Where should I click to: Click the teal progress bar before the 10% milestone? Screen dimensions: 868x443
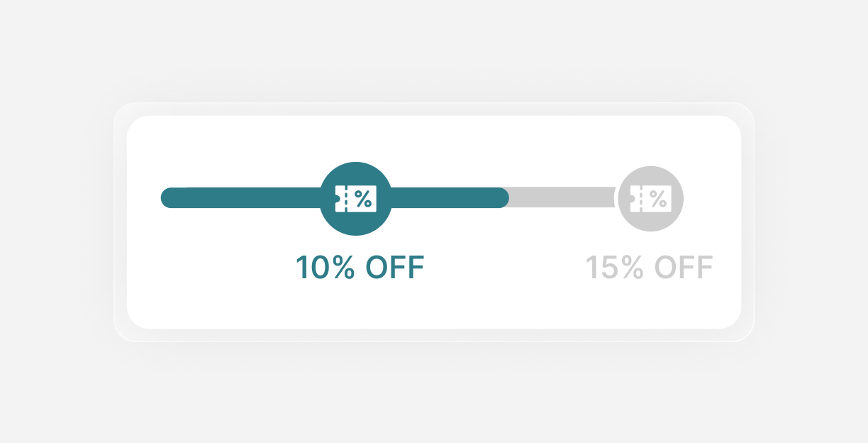[241, 197]
